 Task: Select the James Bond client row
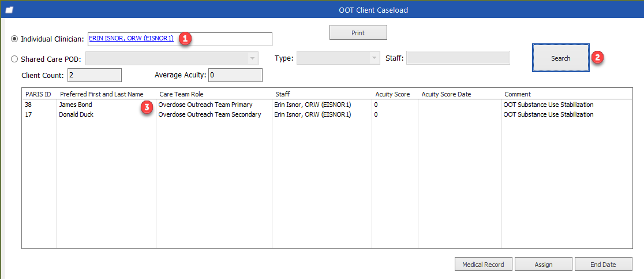click(x=76, y=105)
